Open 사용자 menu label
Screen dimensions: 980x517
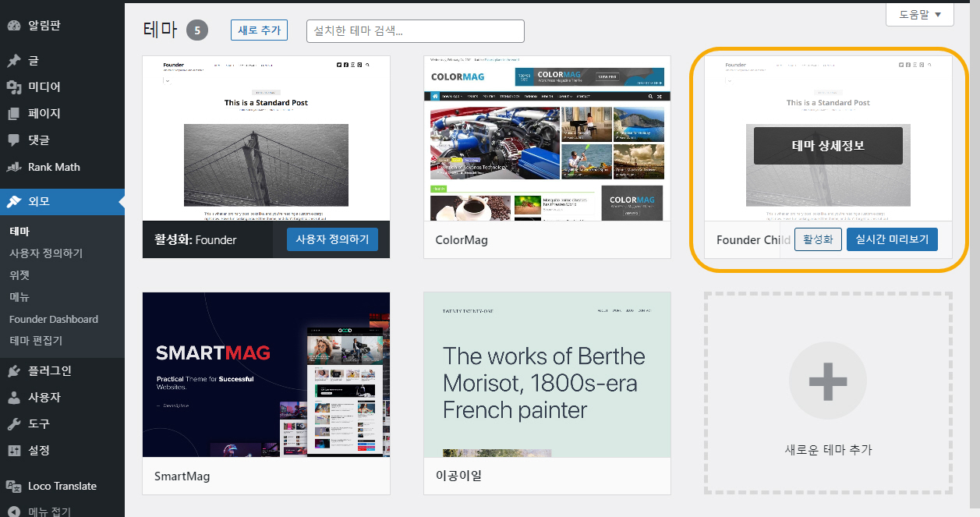pos(44,398)
